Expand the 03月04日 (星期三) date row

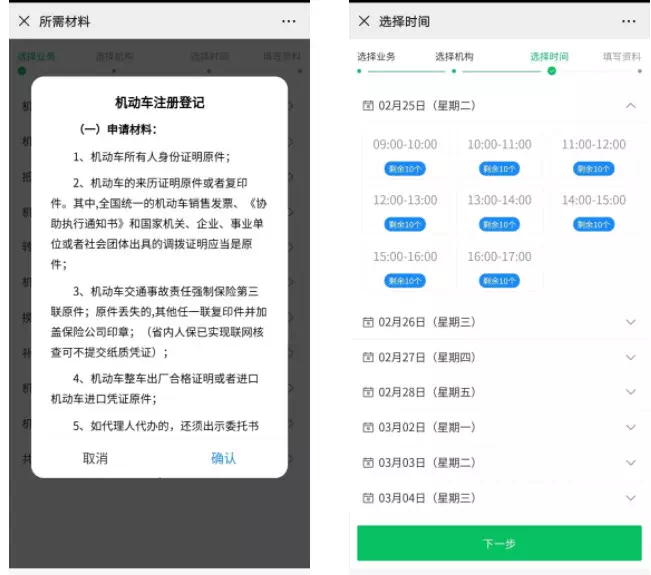pos(630,498)
